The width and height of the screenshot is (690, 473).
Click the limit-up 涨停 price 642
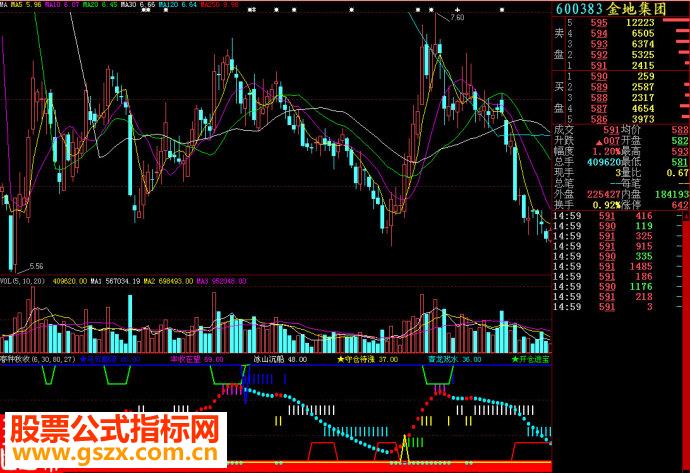(680, 205)
